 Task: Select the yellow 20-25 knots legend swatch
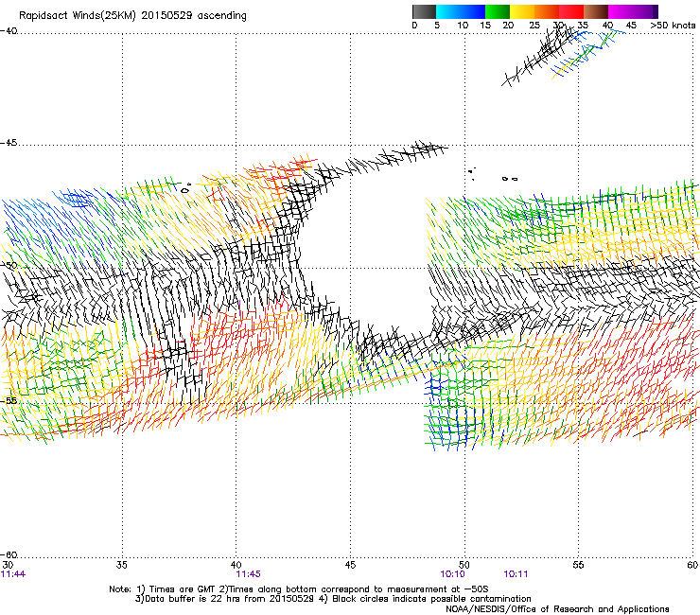522,11
